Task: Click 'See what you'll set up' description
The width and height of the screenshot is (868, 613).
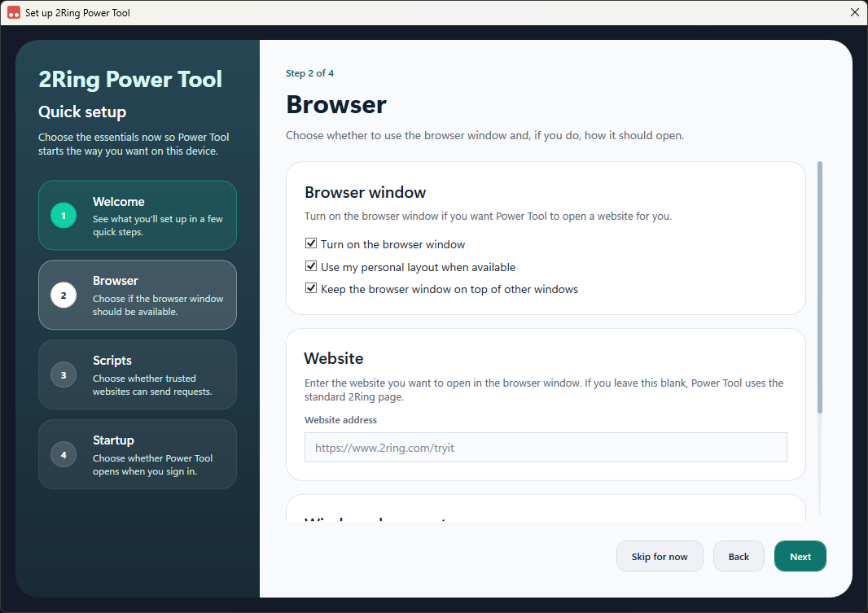Action: point(158,225)
